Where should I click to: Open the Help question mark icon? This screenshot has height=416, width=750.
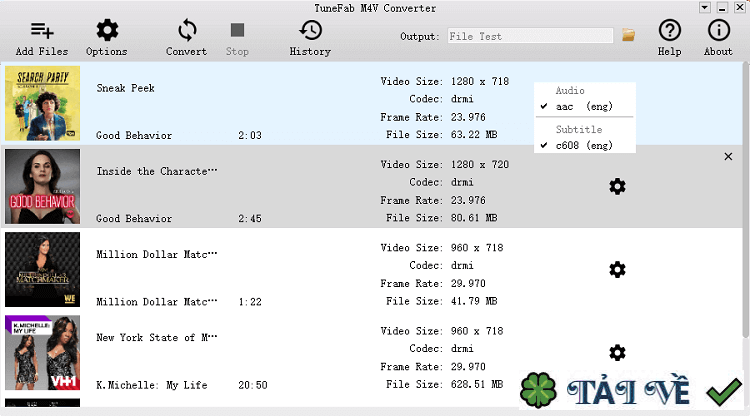pyautogui.click(x=670, y=30)
